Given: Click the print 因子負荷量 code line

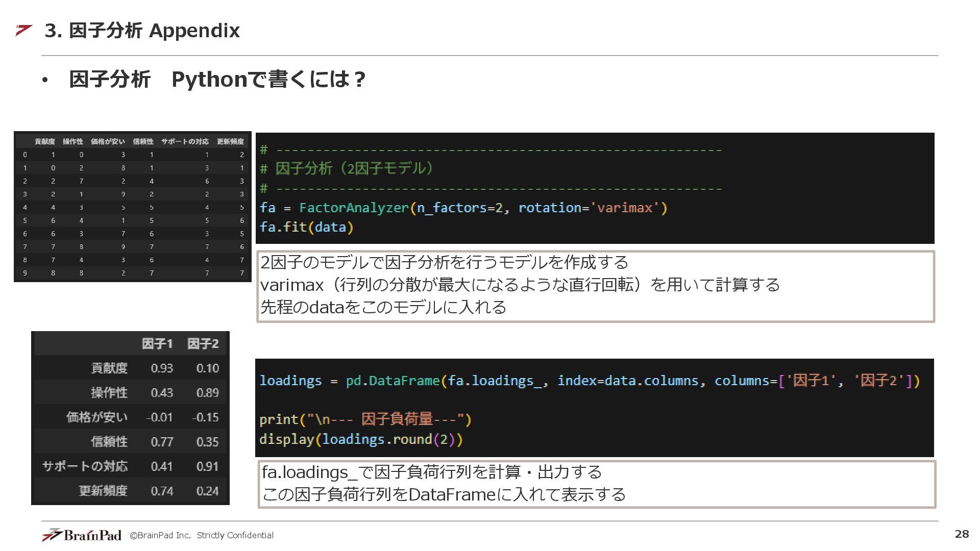Looking at the screenshot, I should [x=365, y=419].
